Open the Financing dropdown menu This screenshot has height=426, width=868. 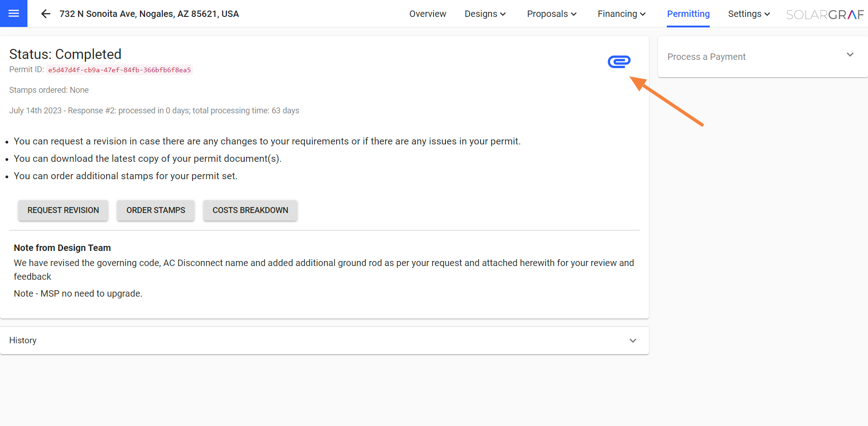coord(621,14)
